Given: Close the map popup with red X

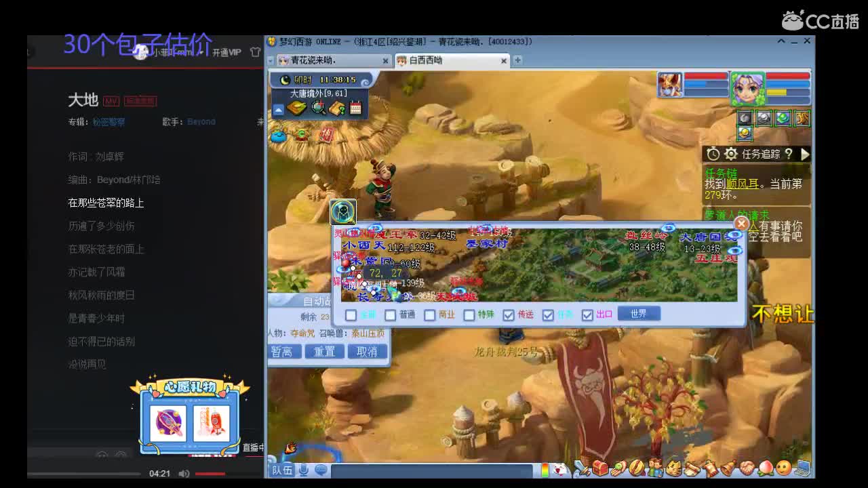Looking at the screenshot, I should (x=741, y=223).
